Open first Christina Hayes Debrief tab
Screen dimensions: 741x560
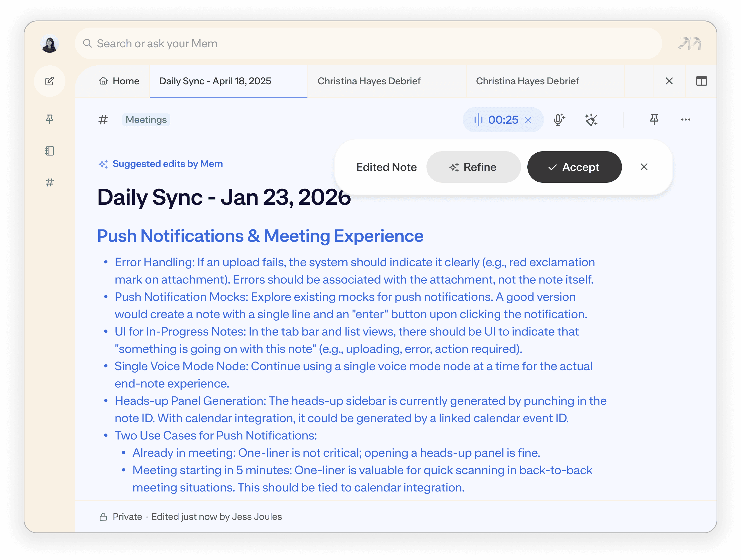click(x=369, y=81)
